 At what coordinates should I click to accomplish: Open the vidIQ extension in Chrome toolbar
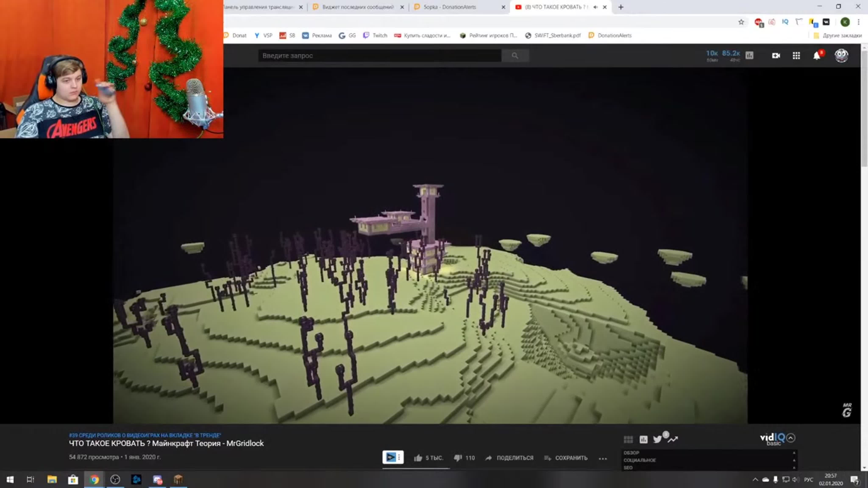click(x=785, y=22)
